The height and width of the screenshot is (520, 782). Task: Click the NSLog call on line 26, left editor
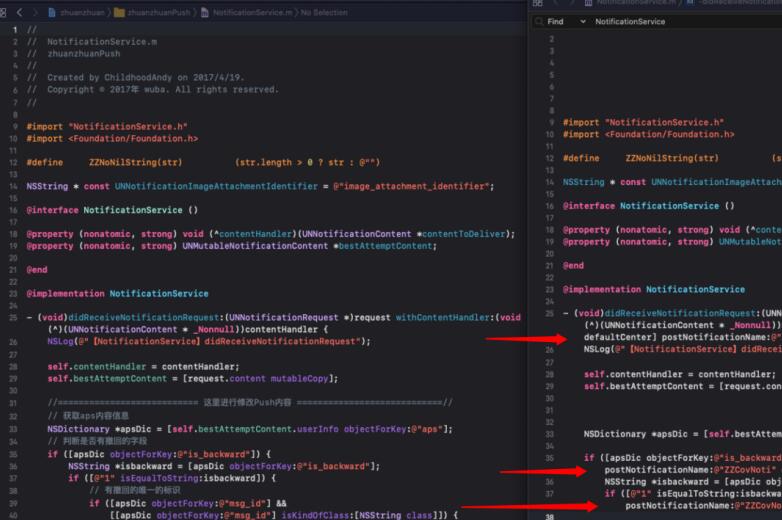tap(60, 341)
